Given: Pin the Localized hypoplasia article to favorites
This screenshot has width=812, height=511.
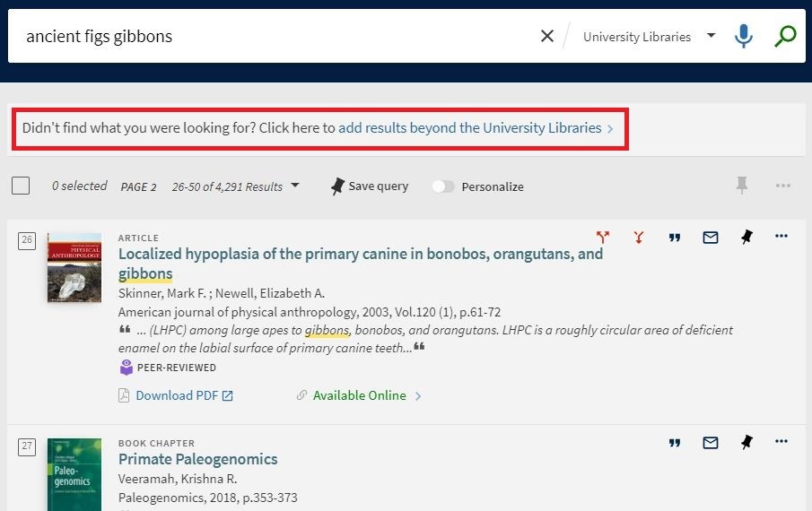Looking at the screenshot, I should [x=747, y=237].
